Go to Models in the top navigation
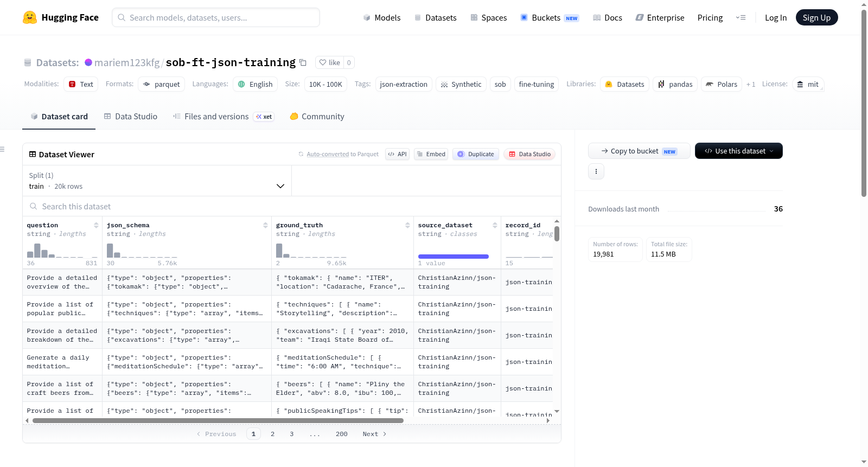868x467 pixels. pos(382,17)
